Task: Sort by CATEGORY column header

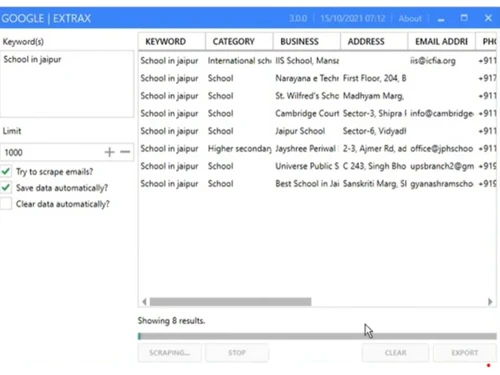Action: pyautogui.click(x=239, y=41)
